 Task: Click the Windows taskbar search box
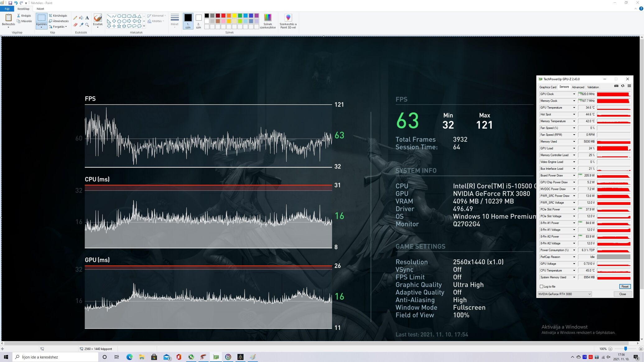[x=55, y=357]
